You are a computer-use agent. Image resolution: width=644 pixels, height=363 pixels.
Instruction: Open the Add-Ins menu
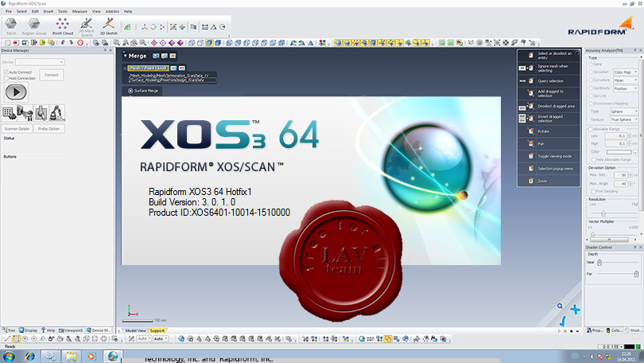point(112,11)
